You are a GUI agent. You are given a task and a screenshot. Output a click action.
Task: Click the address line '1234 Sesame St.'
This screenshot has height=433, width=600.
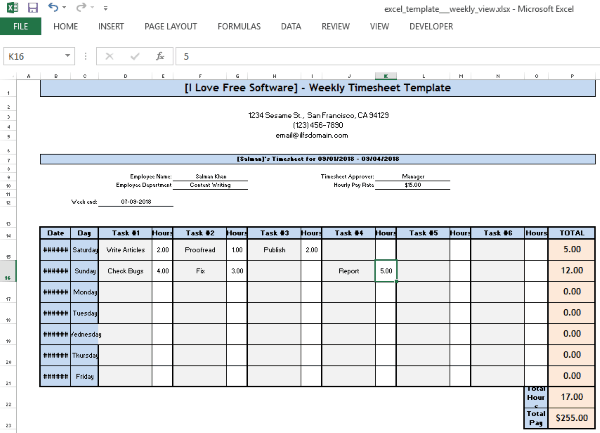tap(318, 115)
